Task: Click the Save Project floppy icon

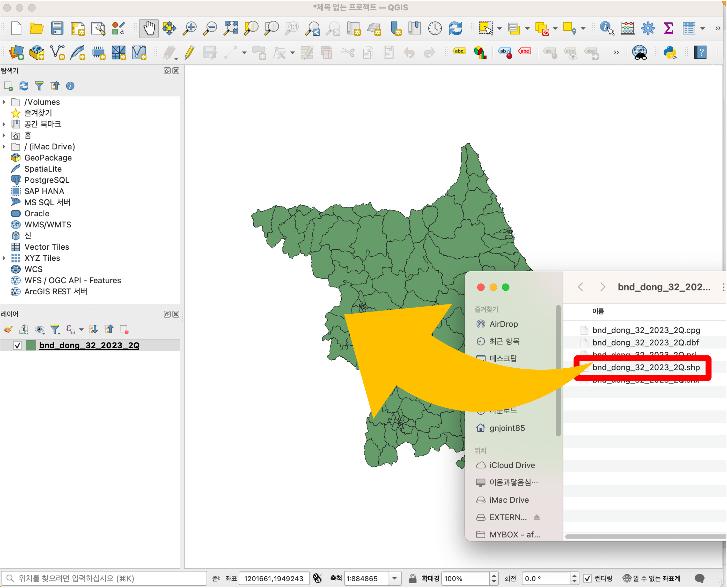Action: tap(57, 28)
